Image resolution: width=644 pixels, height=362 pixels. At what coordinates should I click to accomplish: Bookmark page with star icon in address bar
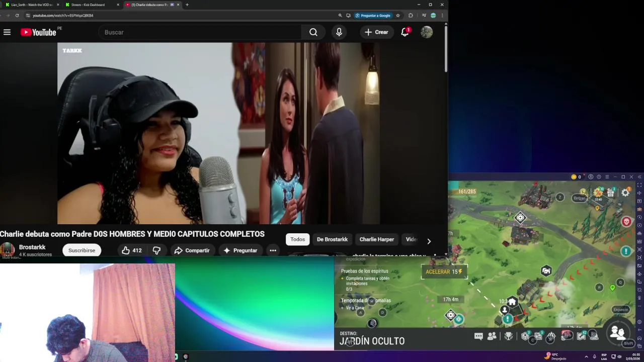pos(398,16)
